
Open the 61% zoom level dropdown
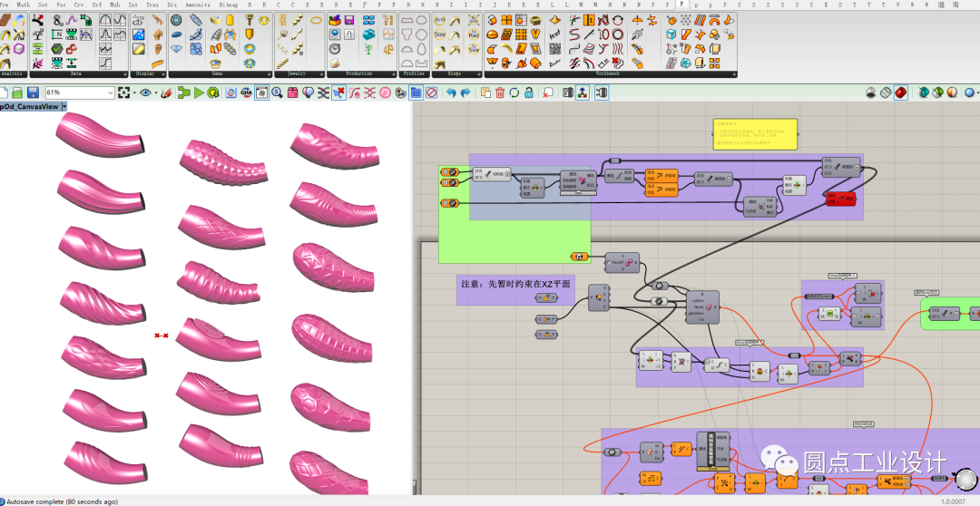pos(111,92)
